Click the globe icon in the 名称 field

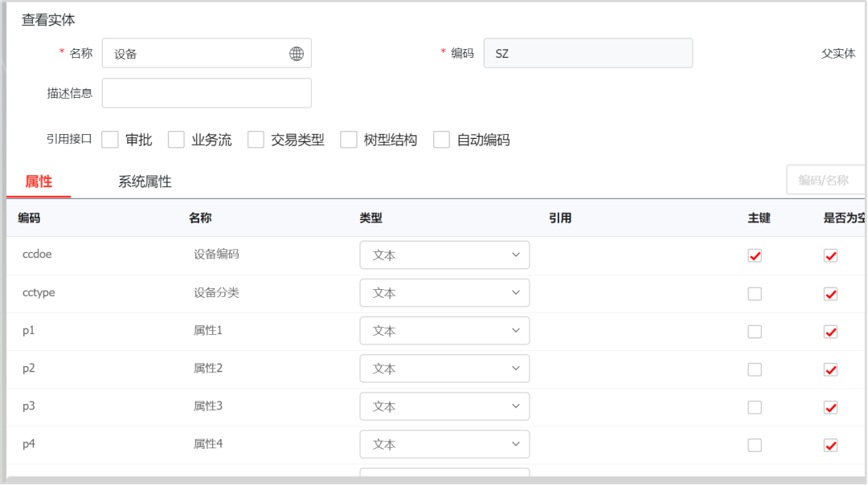(x=296, y=54)
